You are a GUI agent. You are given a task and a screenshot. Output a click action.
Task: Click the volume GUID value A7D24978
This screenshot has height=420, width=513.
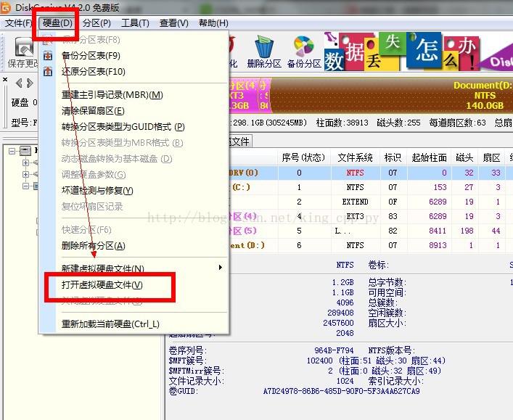tap(341, 391)
